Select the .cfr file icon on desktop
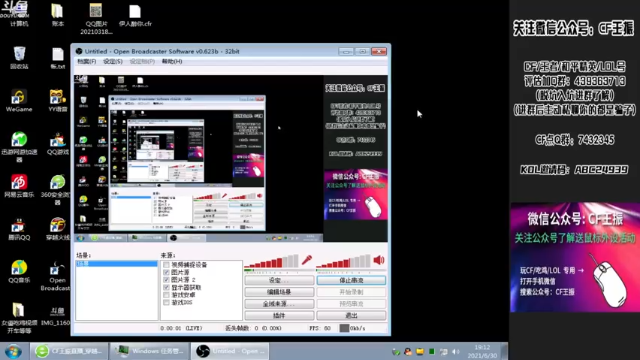Screen dimensions: 640x360 pyautogui.click(x=135, y=16)
